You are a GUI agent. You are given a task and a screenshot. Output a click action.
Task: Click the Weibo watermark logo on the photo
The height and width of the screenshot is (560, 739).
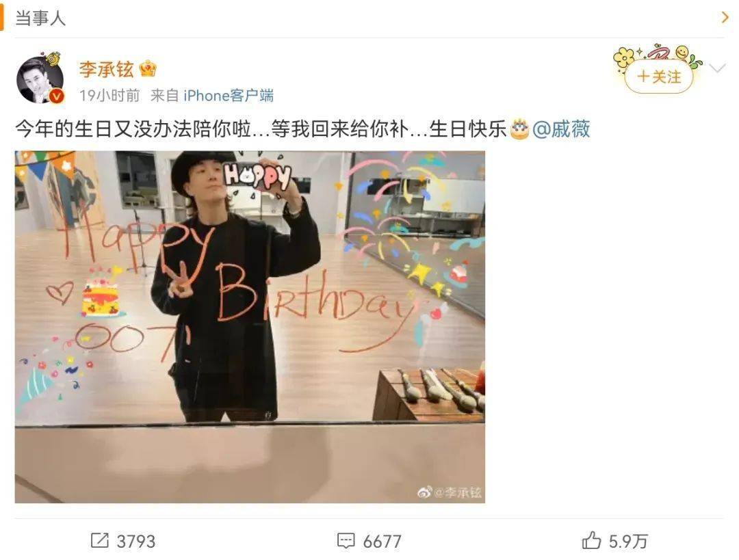tap(424, 492)
